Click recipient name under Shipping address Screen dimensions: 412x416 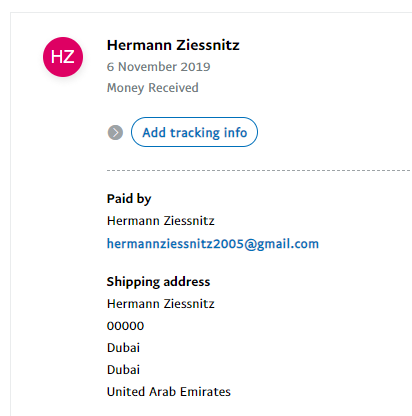(x=161, y=304)
